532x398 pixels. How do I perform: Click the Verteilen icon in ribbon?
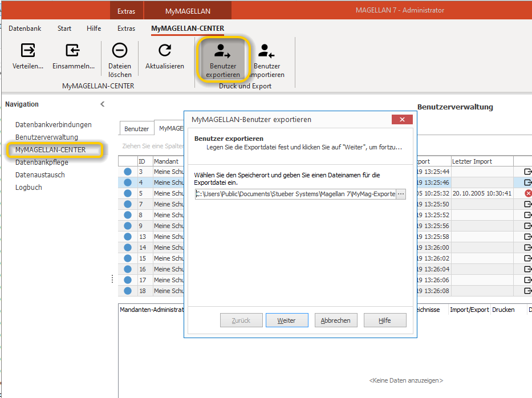28,50
